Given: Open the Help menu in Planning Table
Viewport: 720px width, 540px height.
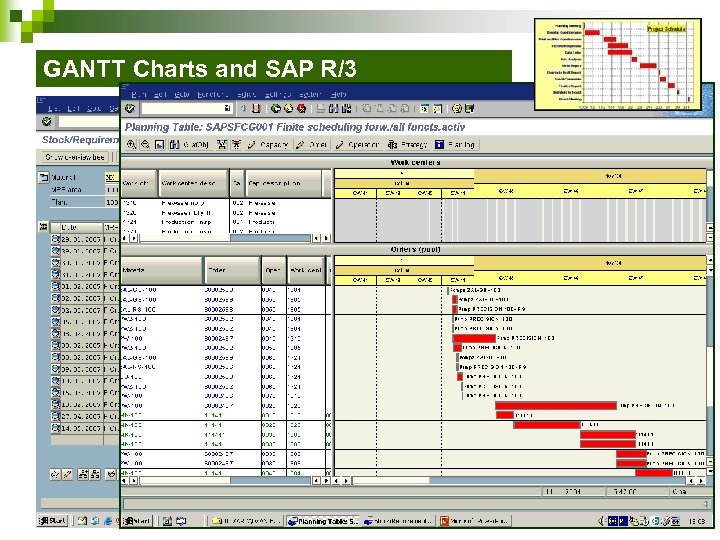Looking at the screenshot, I should click(x=338, y=94).
